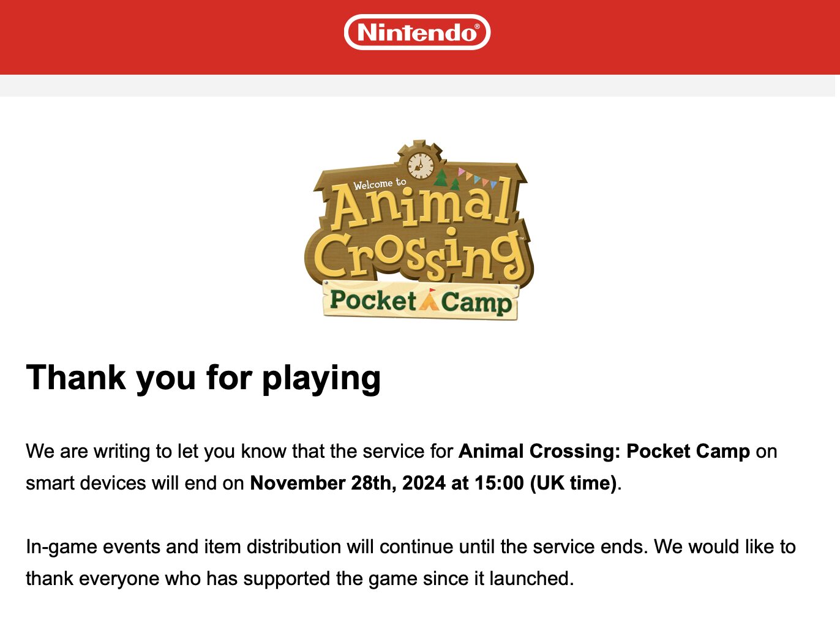Click the green pine trees on the logo
The width and height of the screenshot is (840, 634).
pos(446,179)
